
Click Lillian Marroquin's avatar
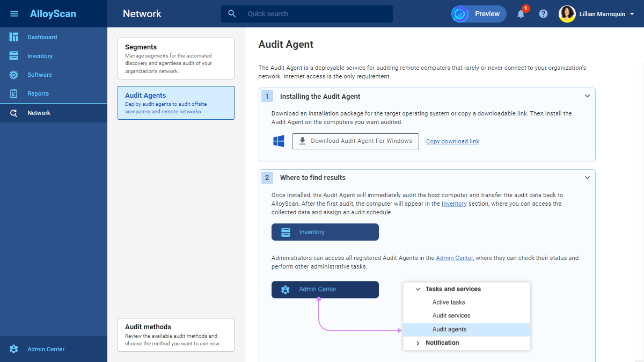pos(567,14)
